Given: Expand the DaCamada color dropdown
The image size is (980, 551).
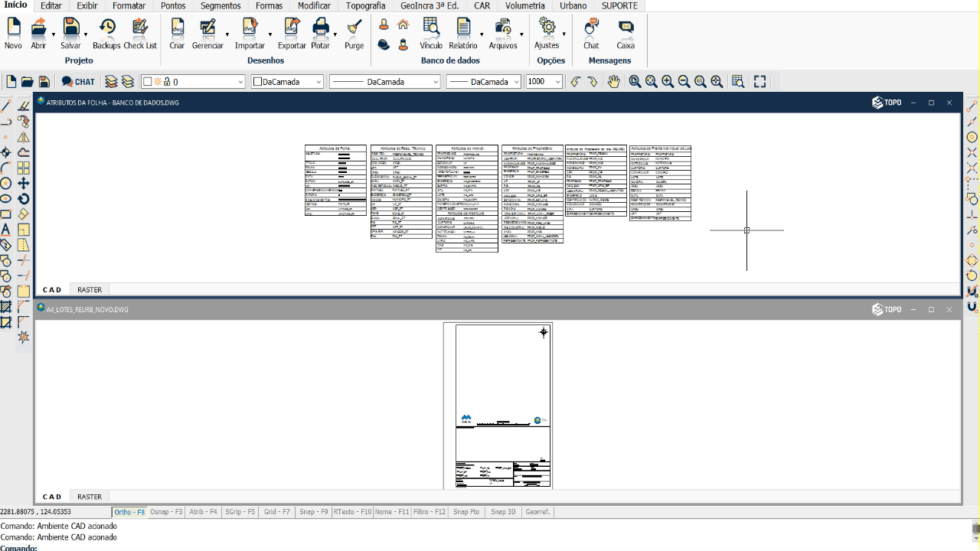Looking at the screenshot, I should pos(287,82).
